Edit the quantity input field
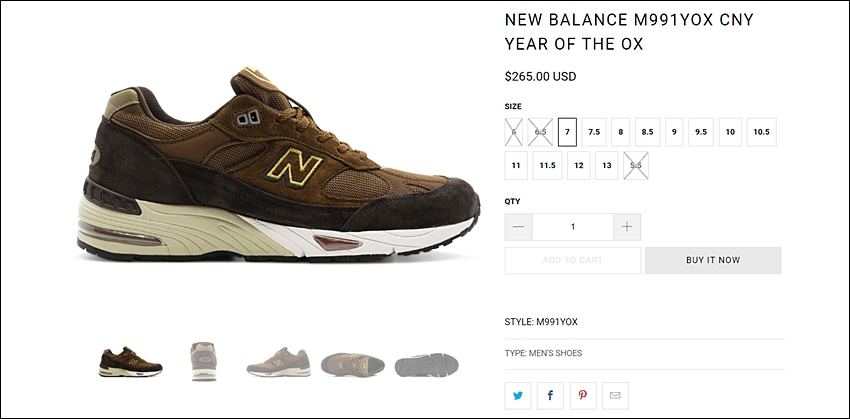This screenshot has width=850, height=419. coord(572,227)
